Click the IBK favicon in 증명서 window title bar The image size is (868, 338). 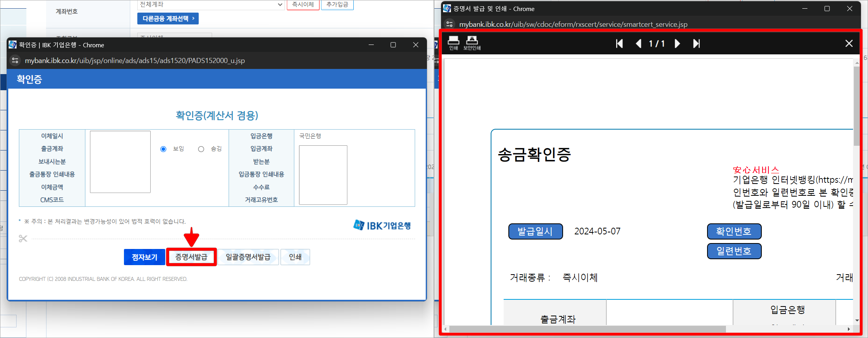(x=447, y=9)
